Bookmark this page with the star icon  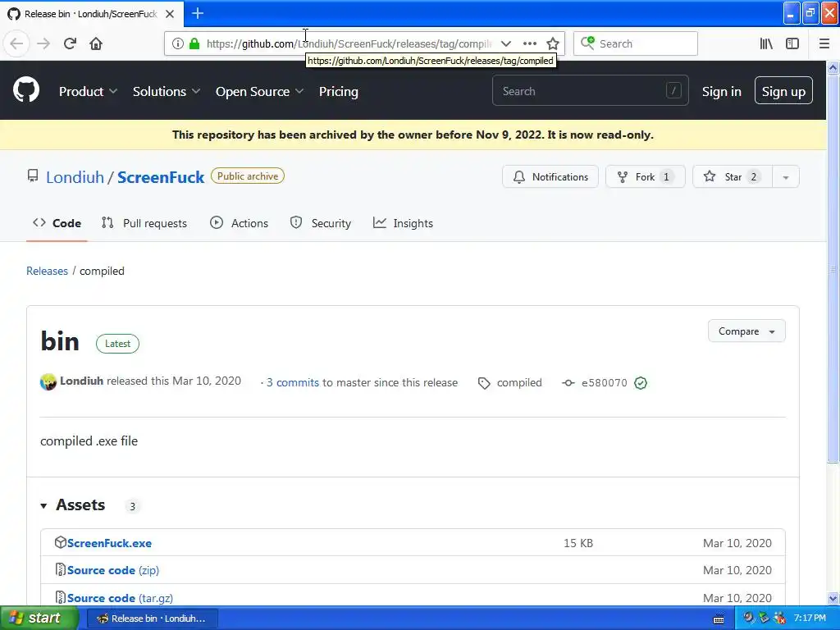click(x=552, y=43)
